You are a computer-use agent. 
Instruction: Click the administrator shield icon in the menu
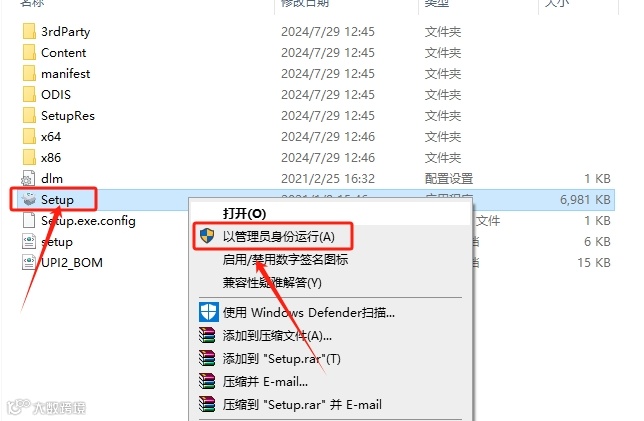tap(207, 236)
